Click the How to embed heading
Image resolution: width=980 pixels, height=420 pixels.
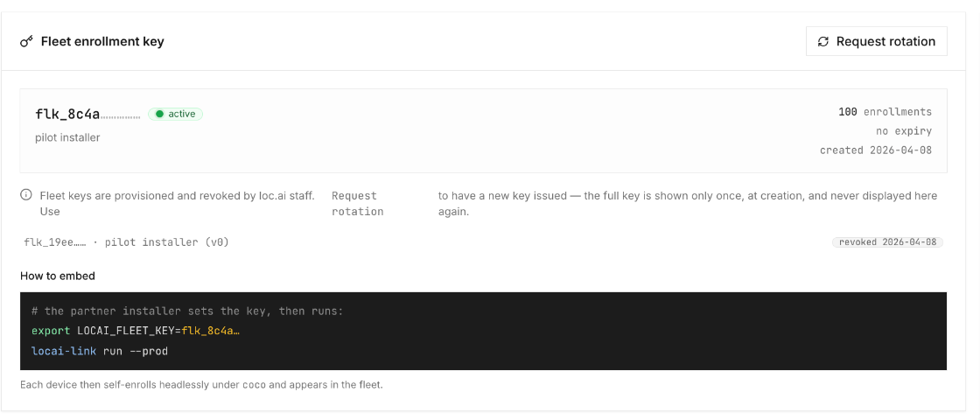click(x=58, y=276)
